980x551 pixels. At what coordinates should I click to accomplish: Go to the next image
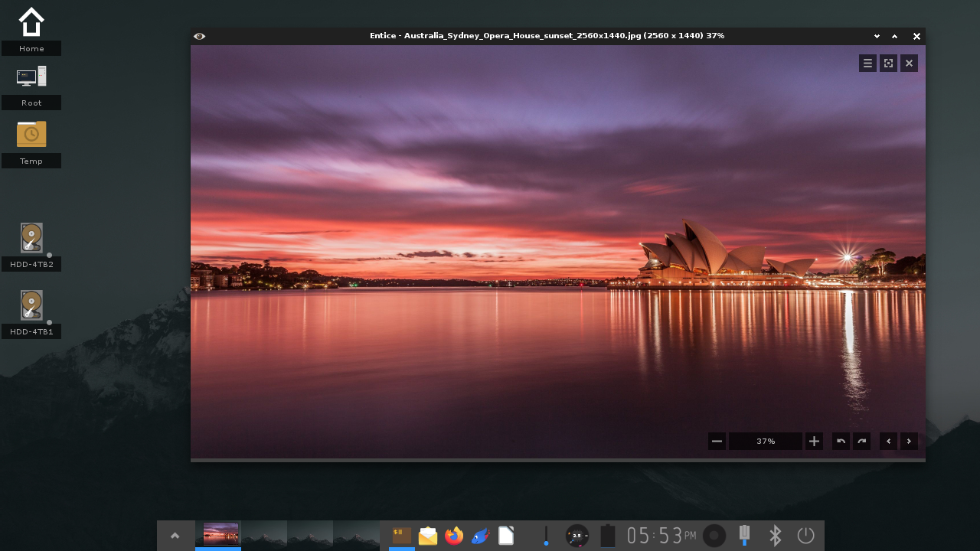pos(908,441)
